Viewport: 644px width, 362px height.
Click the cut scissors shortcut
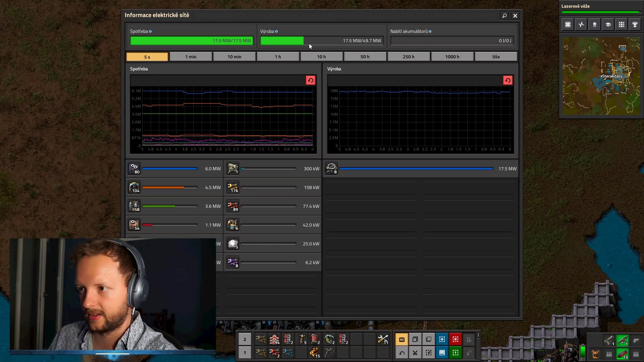(x=415, y=353)
